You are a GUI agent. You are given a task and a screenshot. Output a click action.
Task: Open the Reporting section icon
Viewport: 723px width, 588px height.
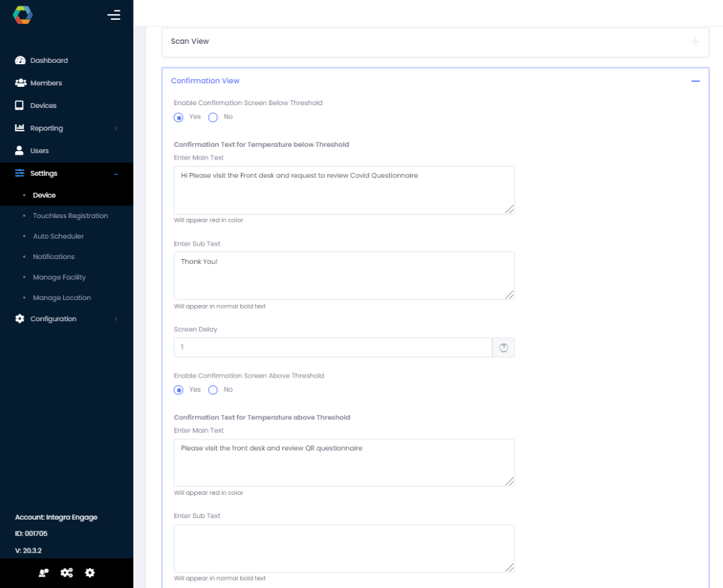point(20,128)
